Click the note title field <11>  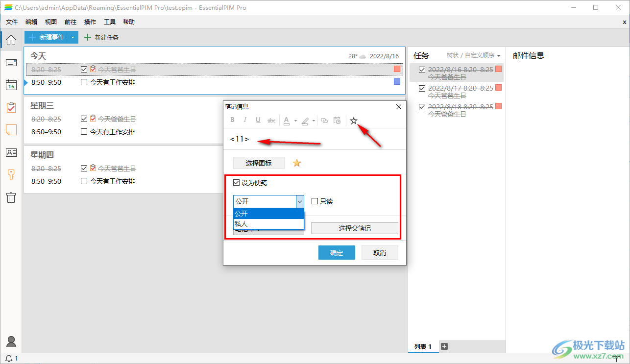[315, 139]
